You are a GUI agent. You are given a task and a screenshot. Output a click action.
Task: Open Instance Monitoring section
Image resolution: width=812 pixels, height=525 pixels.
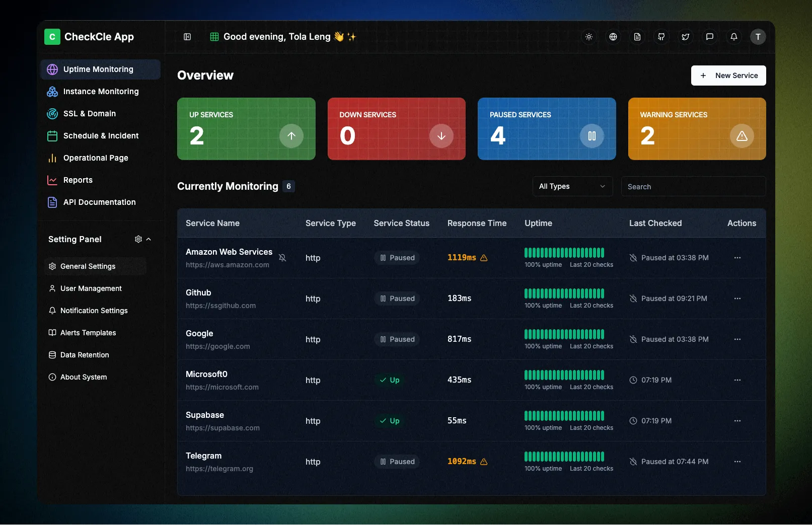[x=100, y=92]
